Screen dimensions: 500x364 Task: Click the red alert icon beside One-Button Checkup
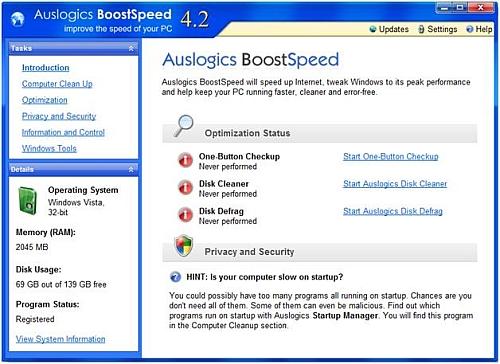[x=185, y=160]
